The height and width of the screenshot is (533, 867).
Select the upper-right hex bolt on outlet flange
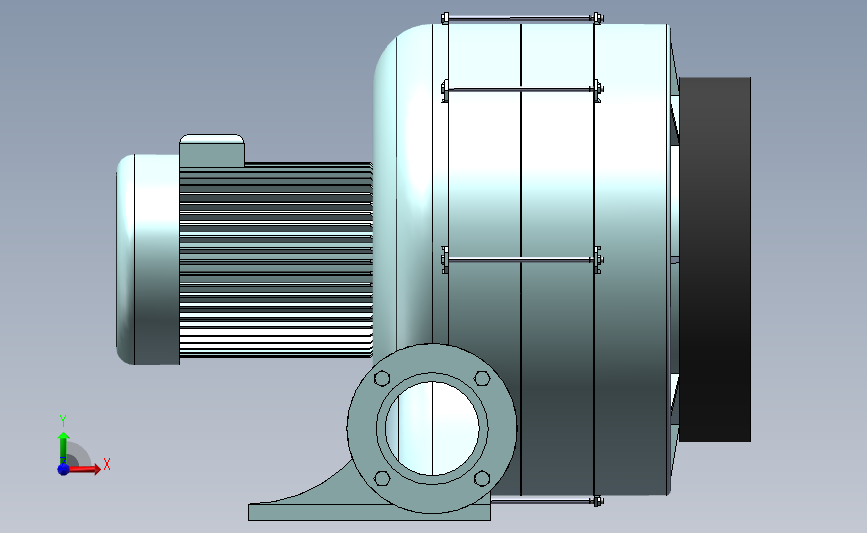coord(482,379)
